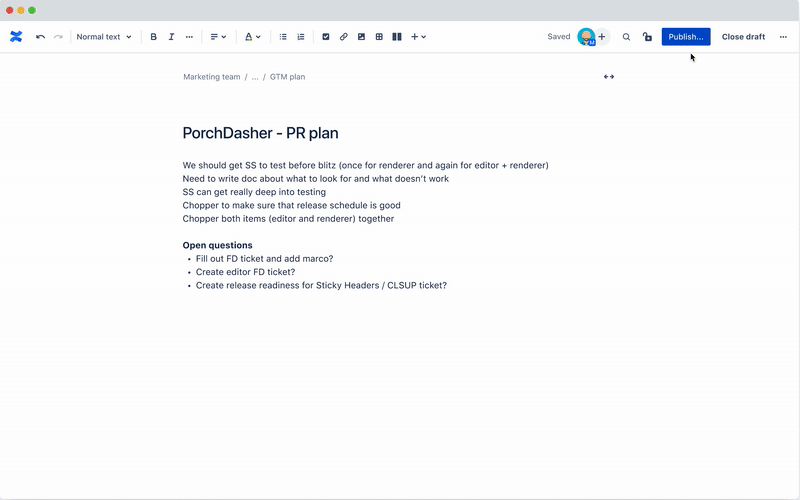Click the user avatar in toolbar

pyautogui.click(x=586, y=37)
